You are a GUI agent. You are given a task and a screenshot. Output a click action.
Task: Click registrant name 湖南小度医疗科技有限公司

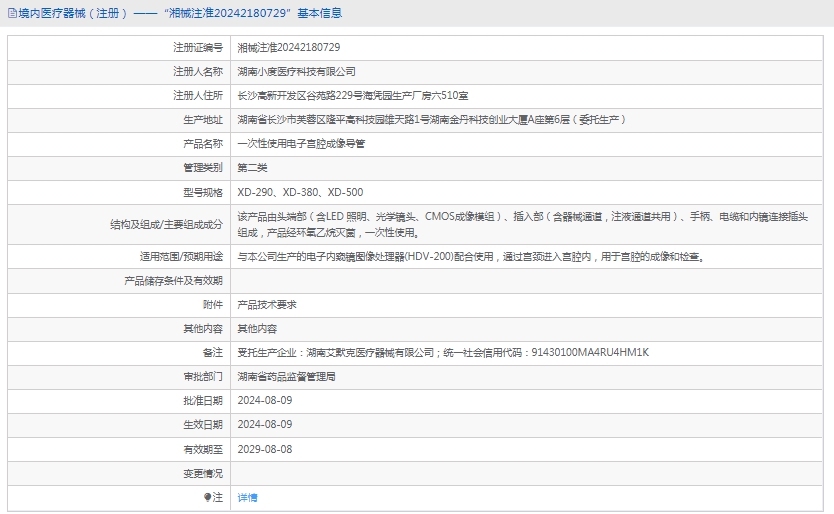(x=296, y=72)
